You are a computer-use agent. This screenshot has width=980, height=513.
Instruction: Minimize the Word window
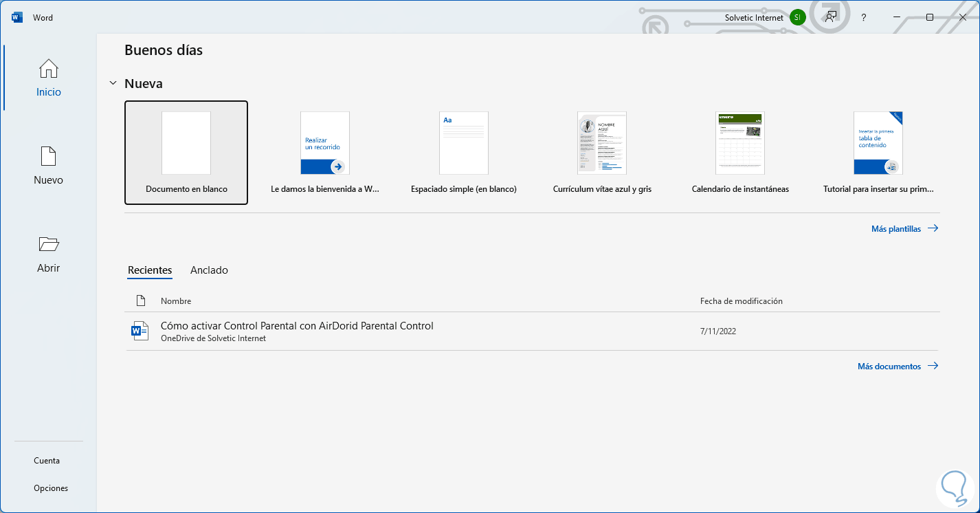pyautogui.click(x=898, y=17)
